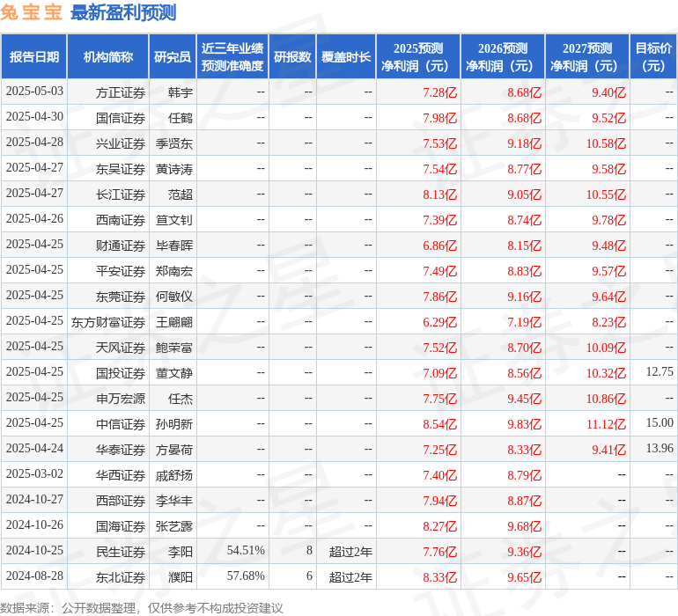Click researcher name 笪文钊

[x=174, y=220]
